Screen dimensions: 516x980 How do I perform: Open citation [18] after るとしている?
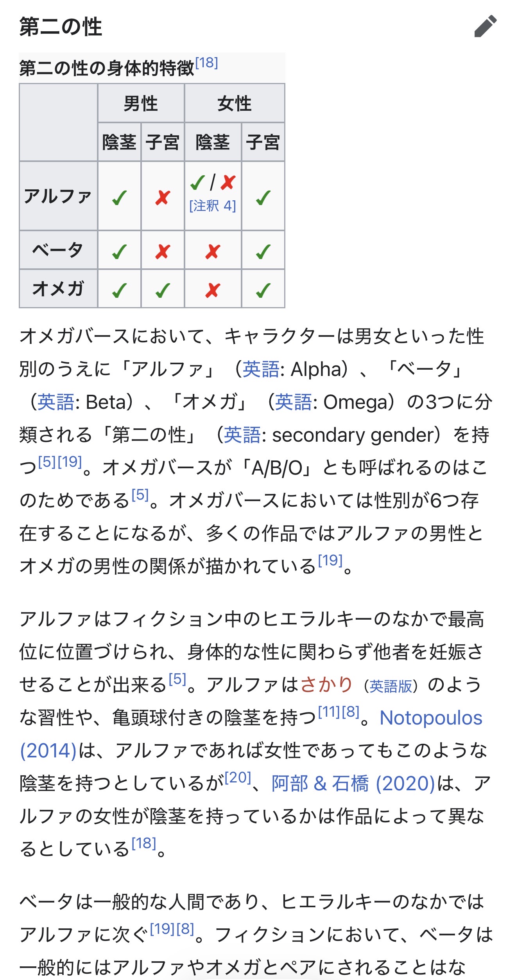click(x=143, y=843)
